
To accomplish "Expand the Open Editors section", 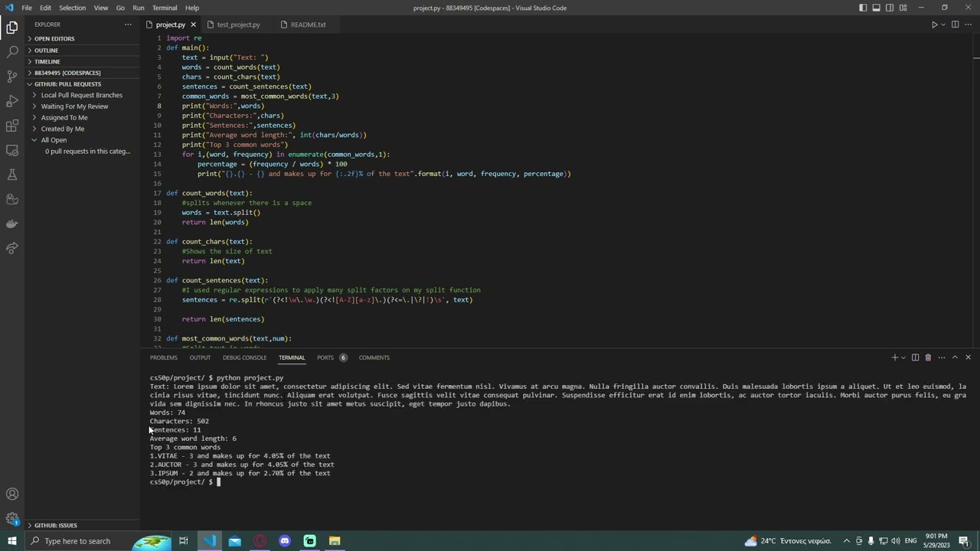I will [x=83, y=38].
